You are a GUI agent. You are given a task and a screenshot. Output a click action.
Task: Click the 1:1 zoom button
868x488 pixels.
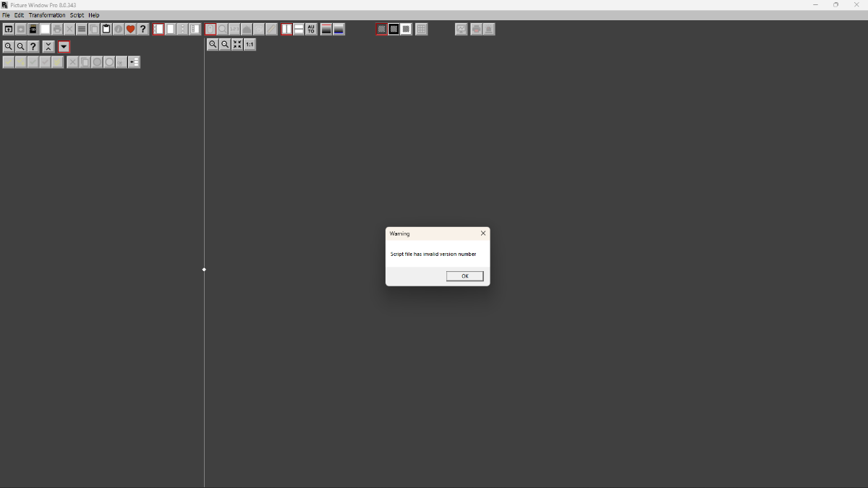point(250,45)
